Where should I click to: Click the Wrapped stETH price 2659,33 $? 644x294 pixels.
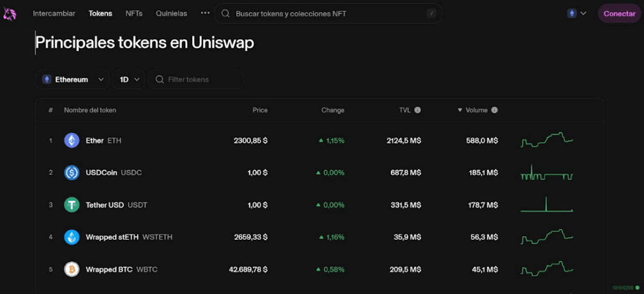click(x=251, y=237)
